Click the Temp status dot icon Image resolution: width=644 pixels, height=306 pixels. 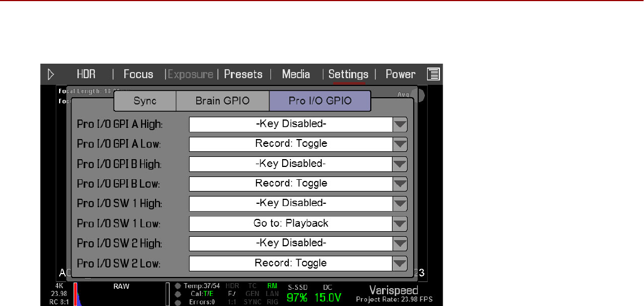[x=177, y=286]
